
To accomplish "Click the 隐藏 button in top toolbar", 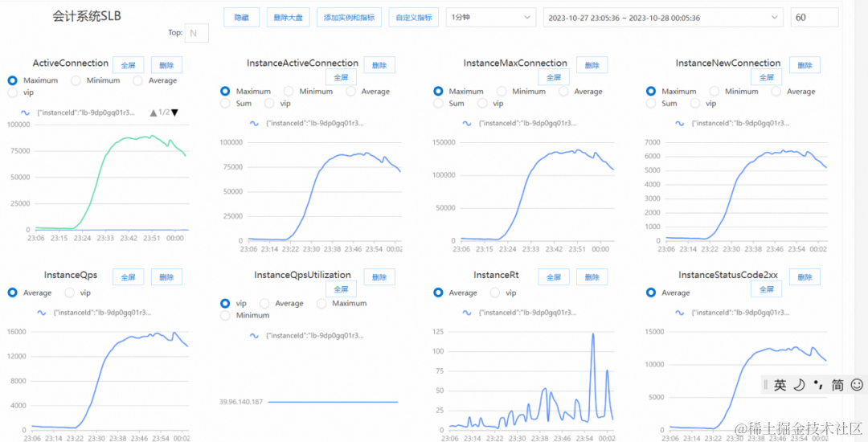I will [242, 18].
